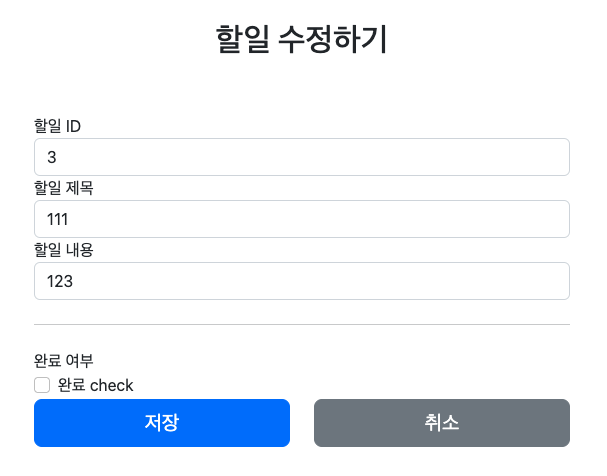Click the value 3 in ID field

(52, 157)
